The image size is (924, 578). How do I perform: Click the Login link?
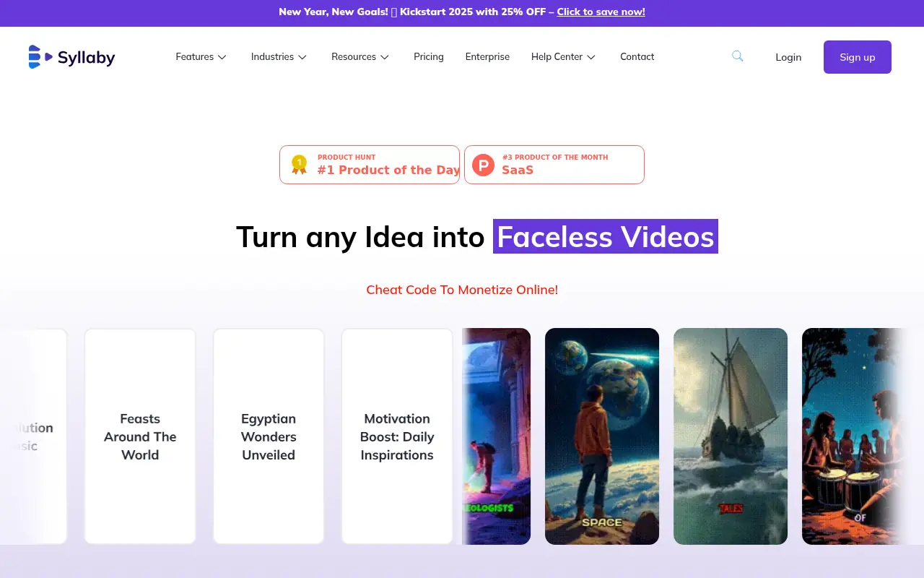788,56
